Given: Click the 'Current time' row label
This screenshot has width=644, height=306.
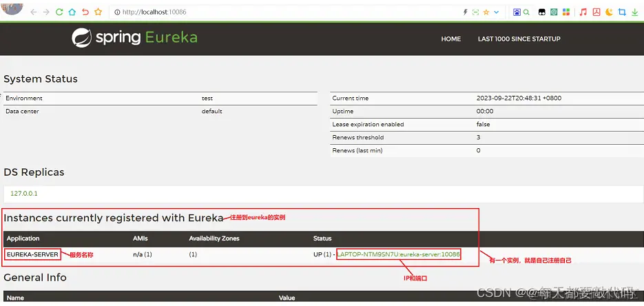Looking at the screenshot, I should 351,98.
